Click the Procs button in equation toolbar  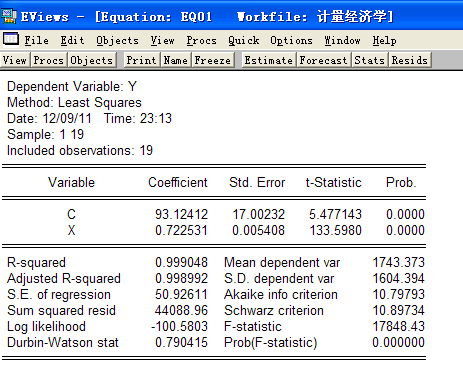[x=49, y=60]
